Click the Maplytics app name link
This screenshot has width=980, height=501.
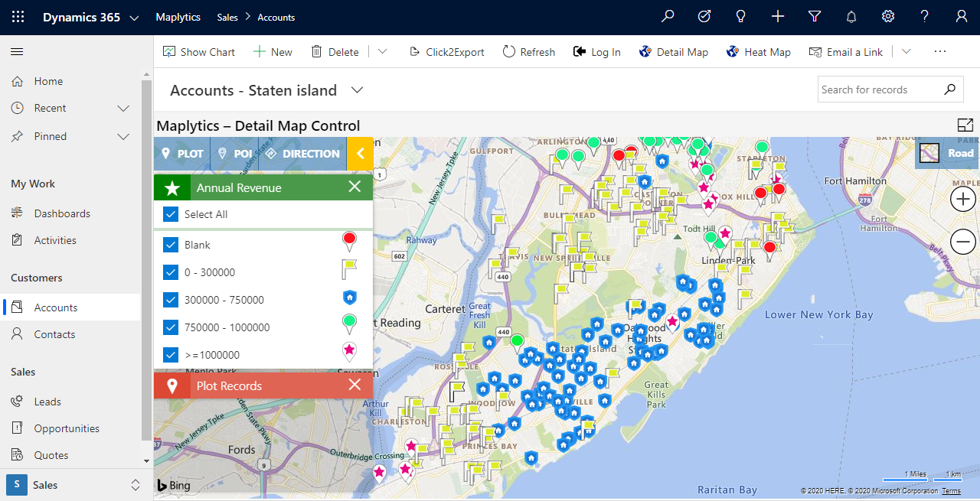(178, 17)
